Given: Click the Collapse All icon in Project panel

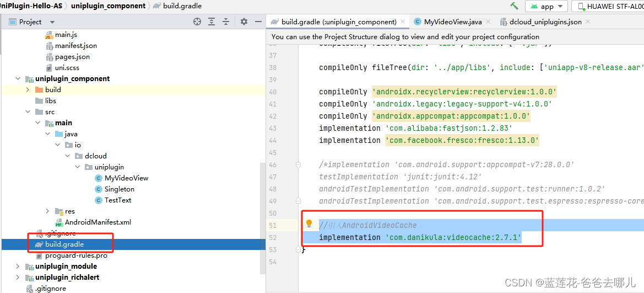Looking at the screenshot, I should pyautogui.click(x=225, y=22).
